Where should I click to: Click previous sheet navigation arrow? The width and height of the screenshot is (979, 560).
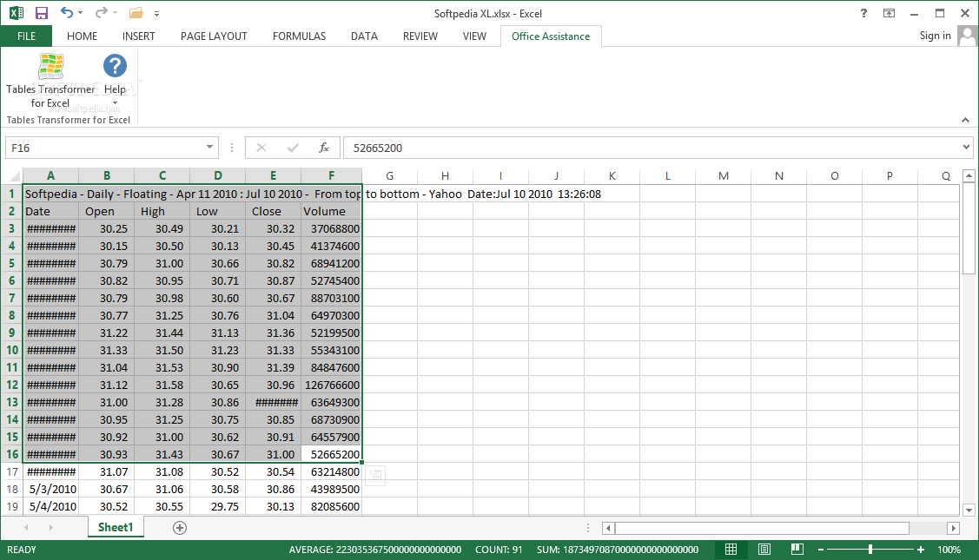click(x=26, y=528)
